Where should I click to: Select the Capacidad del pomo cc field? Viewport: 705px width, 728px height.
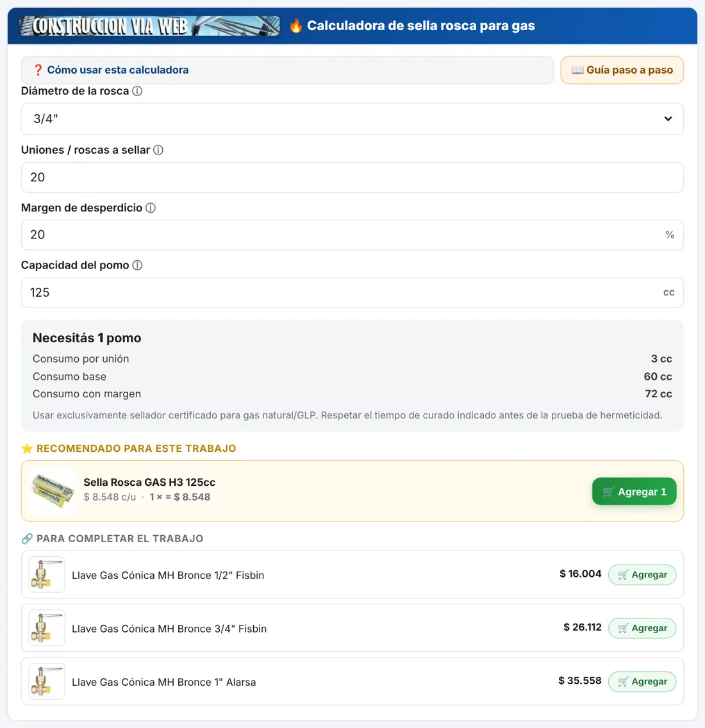(x=352, y=292)
